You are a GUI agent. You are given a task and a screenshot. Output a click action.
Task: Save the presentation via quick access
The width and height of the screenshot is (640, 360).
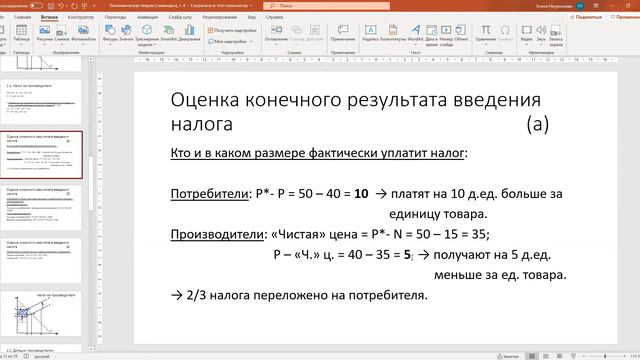tap(51, 6)
